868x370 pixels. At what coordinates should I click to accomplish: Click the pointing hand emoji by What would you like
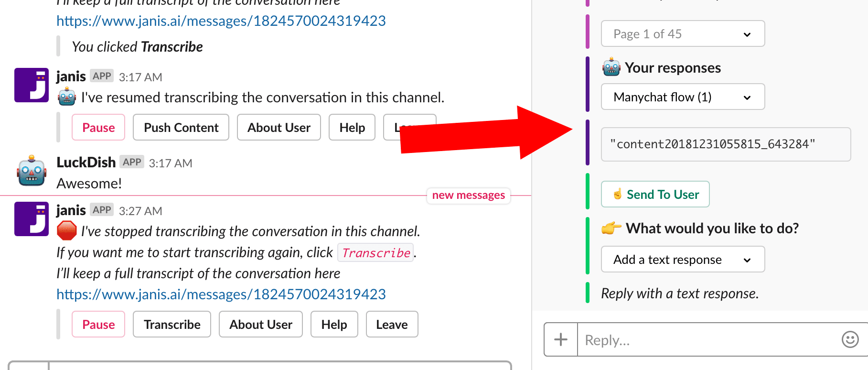(x=611, y=228)
